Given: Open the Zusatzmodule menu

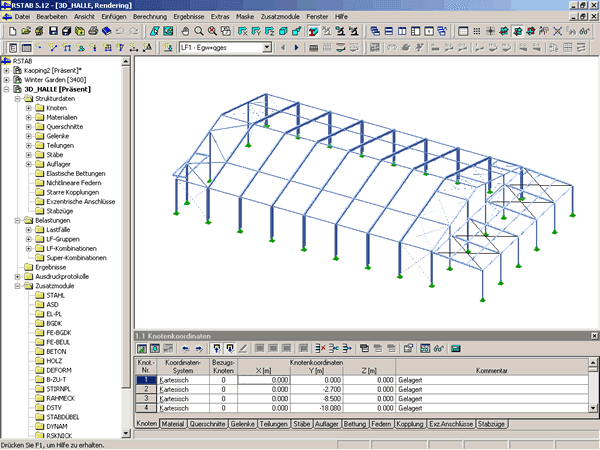Looking at the screenshot, I should pyautogui.click(x=280, y=16).
